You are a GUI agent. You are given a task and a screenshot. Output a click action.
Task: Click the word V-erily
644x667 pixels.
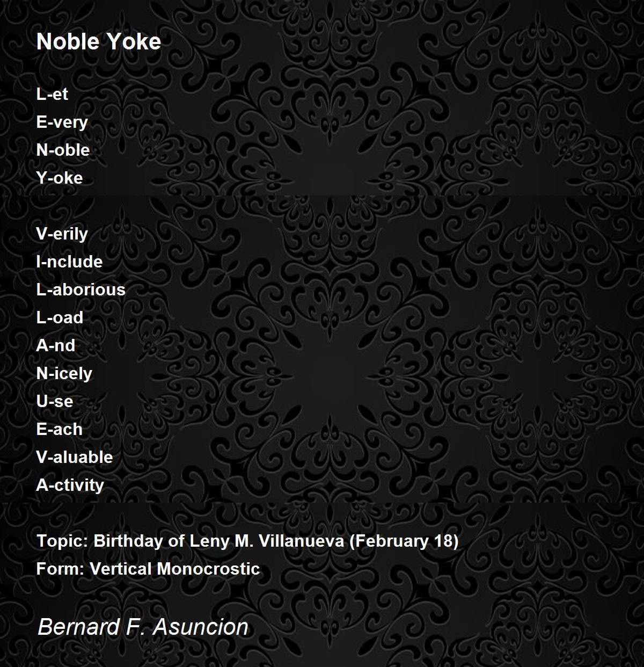pyautogui.click(x=62, y=234)
